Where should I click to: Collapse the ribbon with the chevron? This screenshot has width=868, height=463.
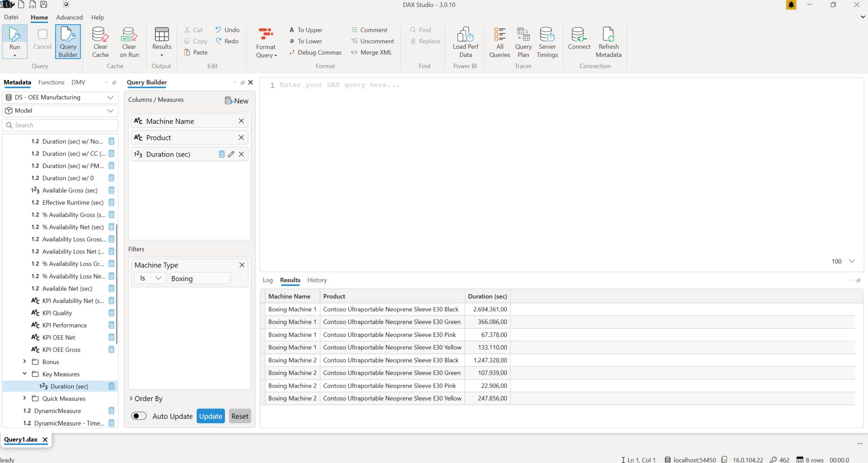[x=863, y=17]
